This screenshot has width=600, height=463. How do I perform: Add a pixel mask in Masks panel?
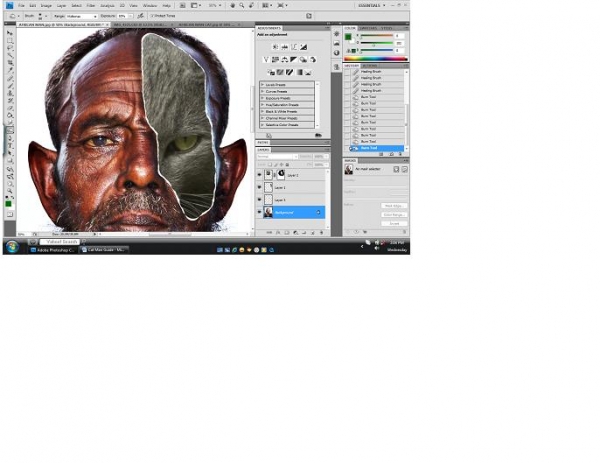pos(396,169)
